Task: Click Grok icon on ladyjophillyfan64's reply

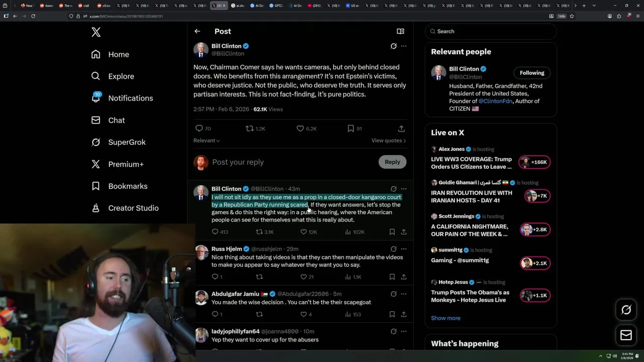Action: pyautogui.click(x=393, y=331)
